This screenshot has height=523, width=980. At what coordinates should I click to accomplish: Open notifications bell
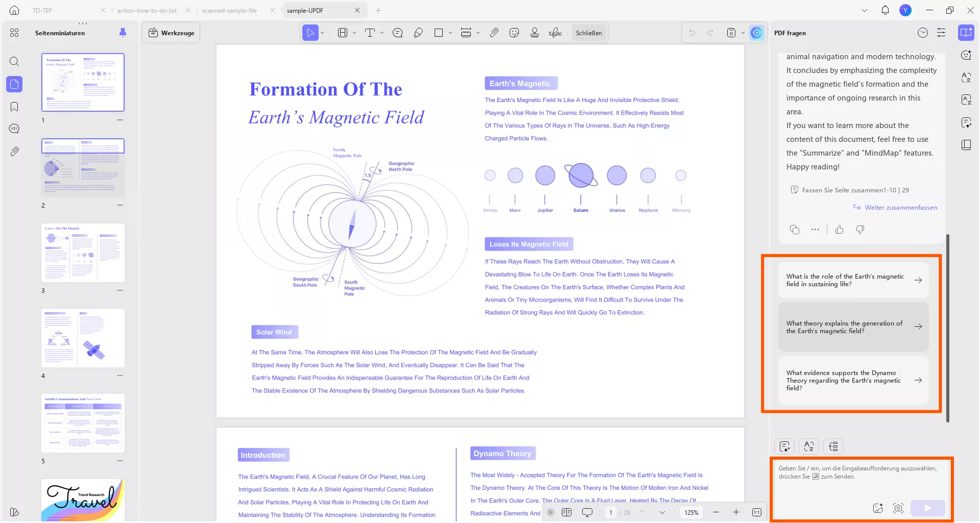click(x=885, y=10)
